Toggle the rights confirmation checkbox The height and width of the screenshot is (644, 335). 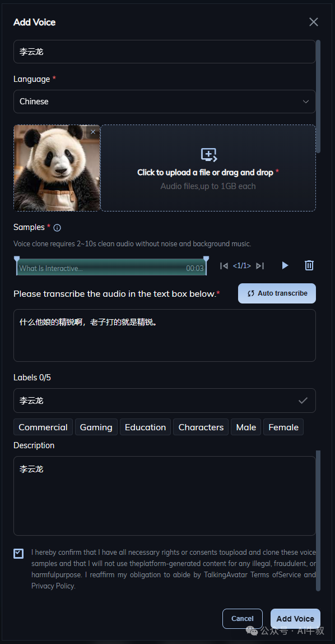18,553
